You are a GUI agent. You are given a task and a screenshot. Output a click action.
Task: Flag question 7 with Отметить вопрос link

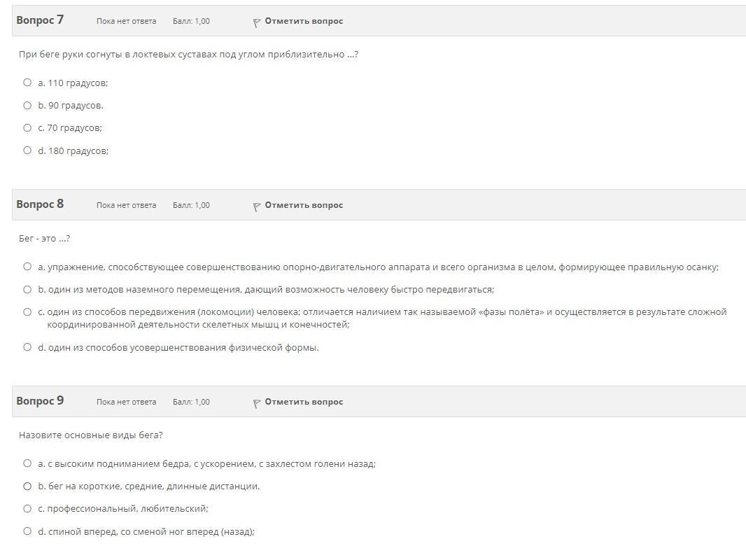tap(304, 21)
